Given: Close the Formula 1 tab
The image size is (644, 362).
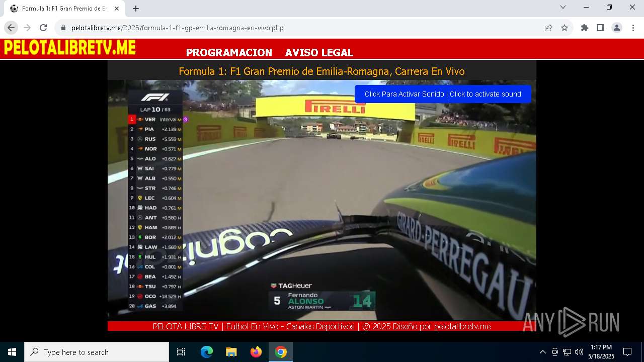Looking at the screenshot, I should pos(117,9).
